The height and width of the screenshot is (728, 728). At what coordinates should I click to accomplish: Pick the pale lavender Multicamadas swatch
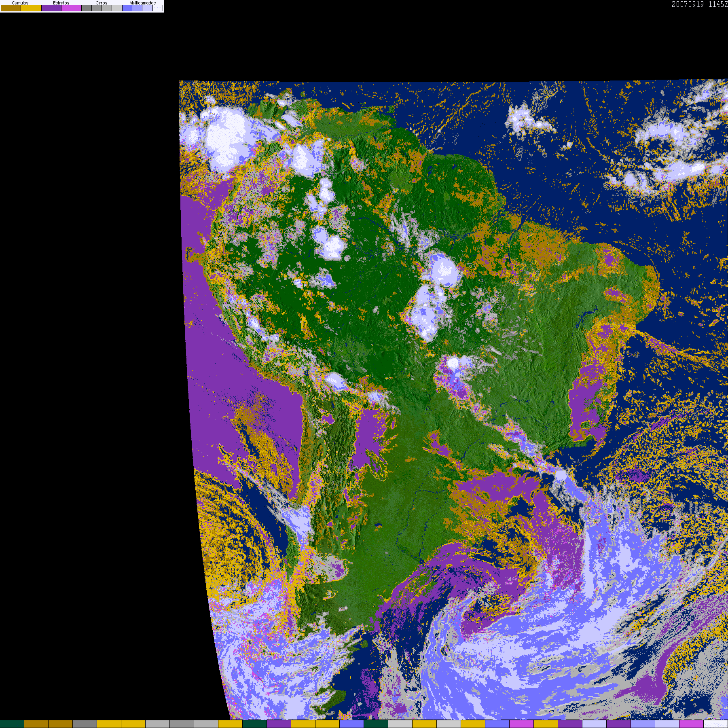pos(147,8)
